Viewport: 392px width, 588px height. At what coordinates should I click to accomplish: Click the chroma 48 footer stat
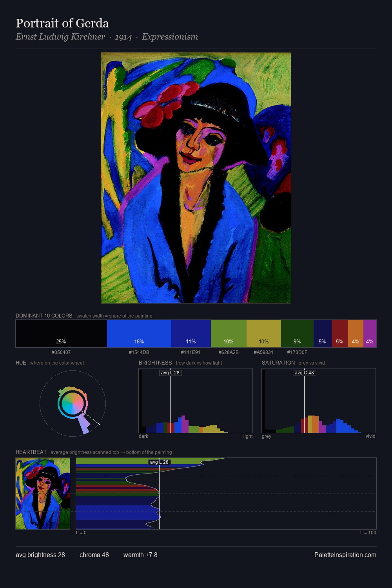94,555
